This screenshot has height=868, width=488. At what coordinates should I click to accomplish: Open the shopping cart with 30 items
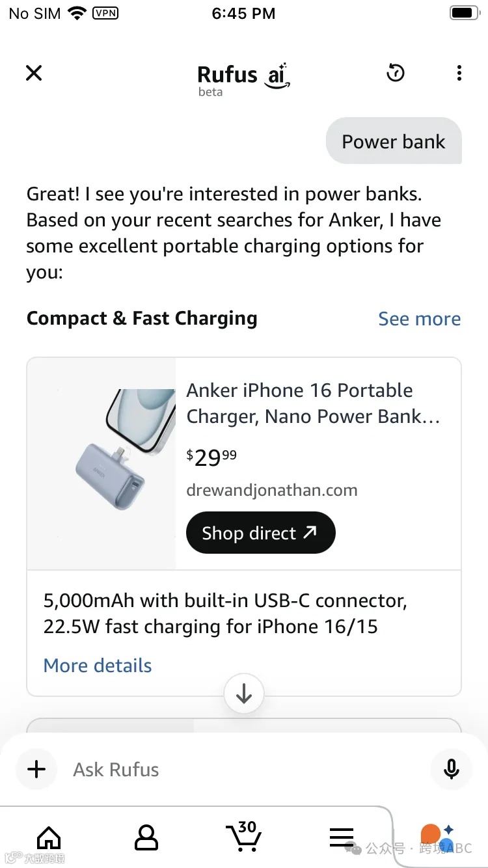point(243,837)
